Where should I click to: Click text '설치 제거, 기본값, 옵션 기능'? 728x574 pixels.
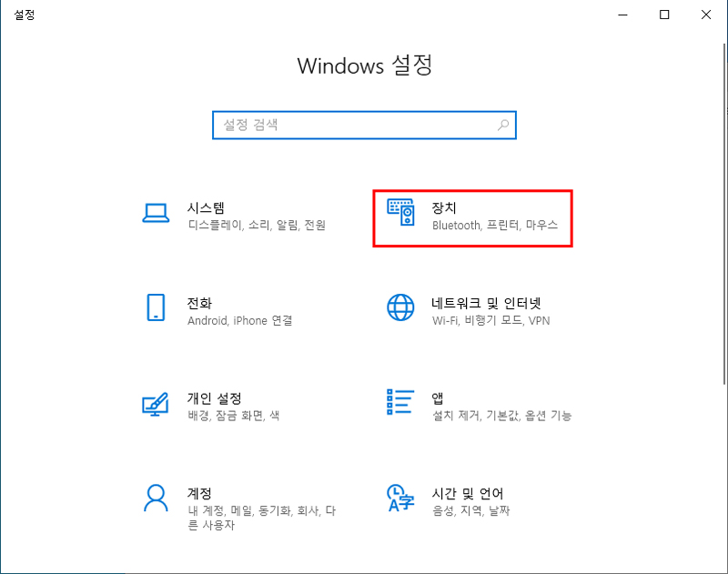[502, 416]
